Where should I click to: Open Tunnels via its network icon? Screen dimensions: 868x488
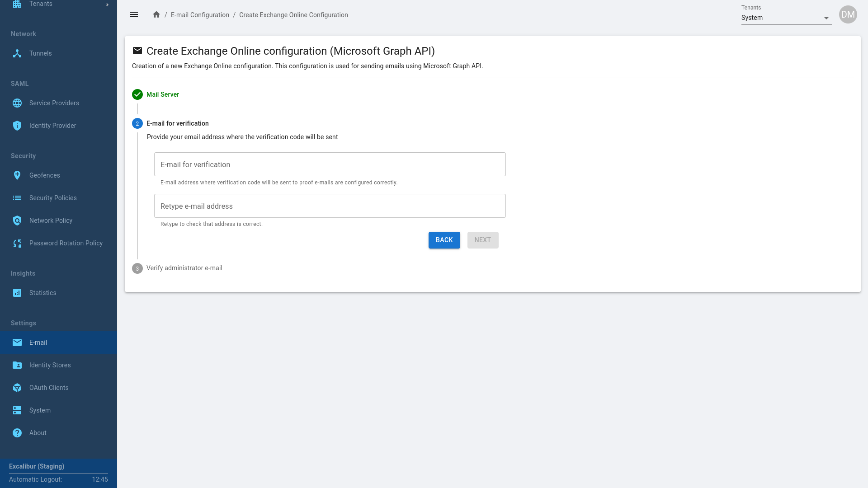click(17, 53)
